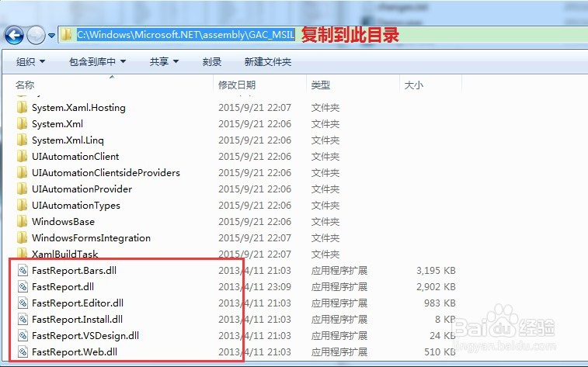Click the FastReport.dll file icon

pos(23,286)
